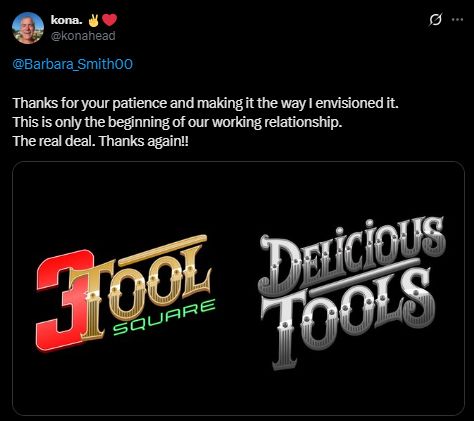Open kona's profile avatar picture

(x=28, y=28)
